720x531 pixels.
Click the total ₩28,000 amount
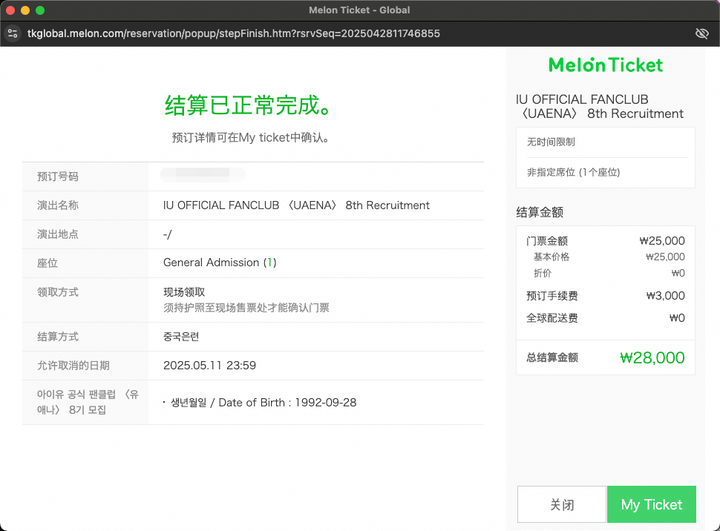click(652, 357)
